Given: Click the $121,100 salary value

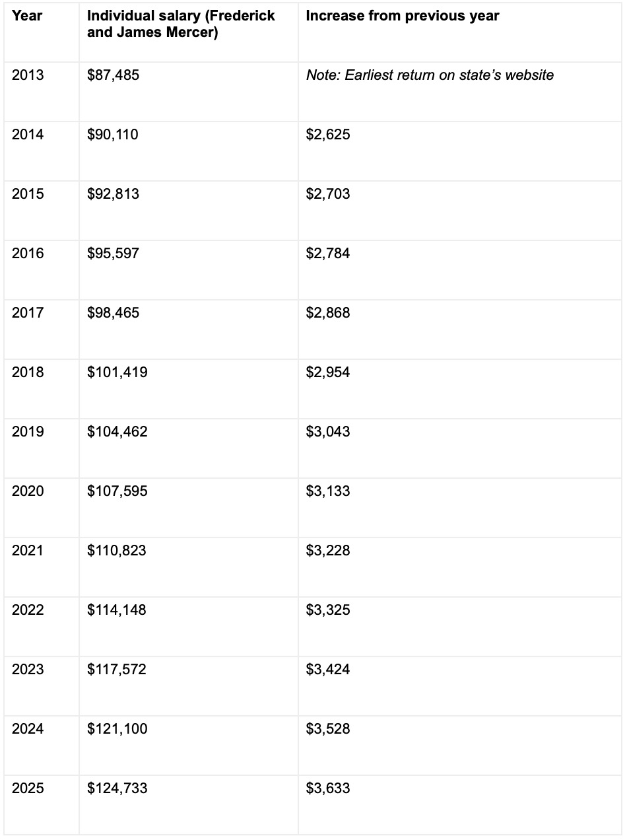Looking at the screenshot, I should coord(188,746).
